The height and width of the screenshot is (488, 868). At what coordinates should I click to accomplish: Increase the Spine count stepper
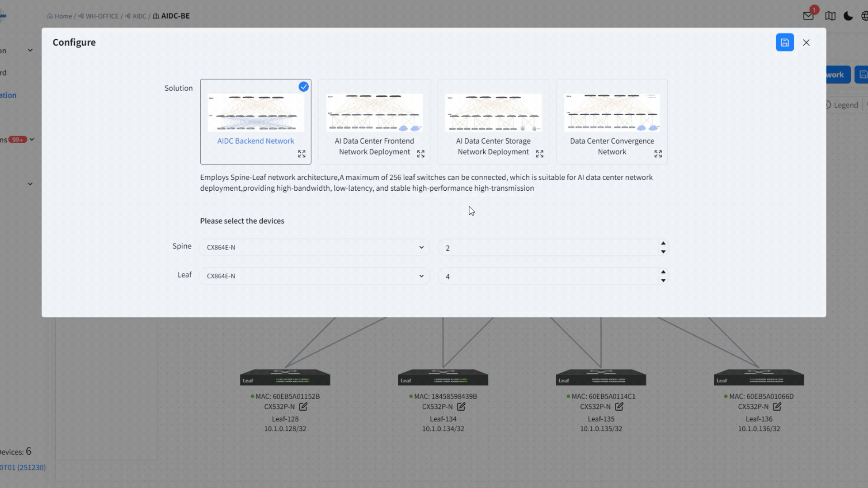coord(663,243)
